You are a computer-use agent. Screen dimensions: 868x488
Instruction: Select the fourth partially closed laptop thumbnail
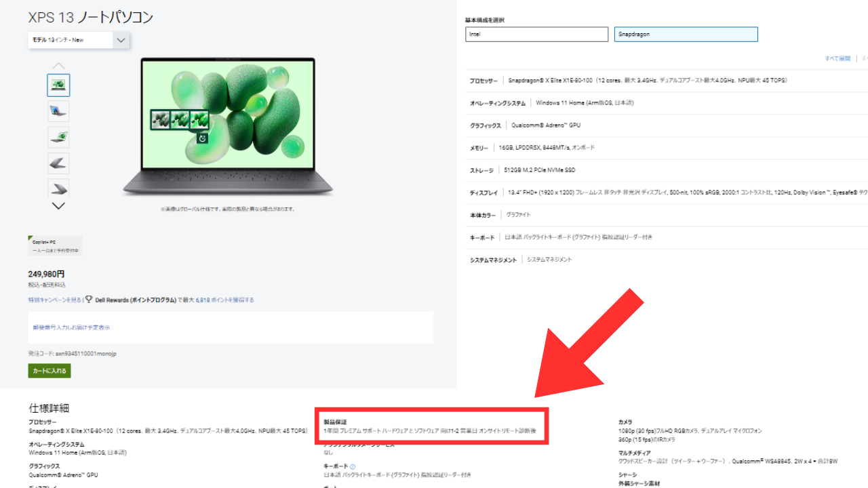pos(58,163)
